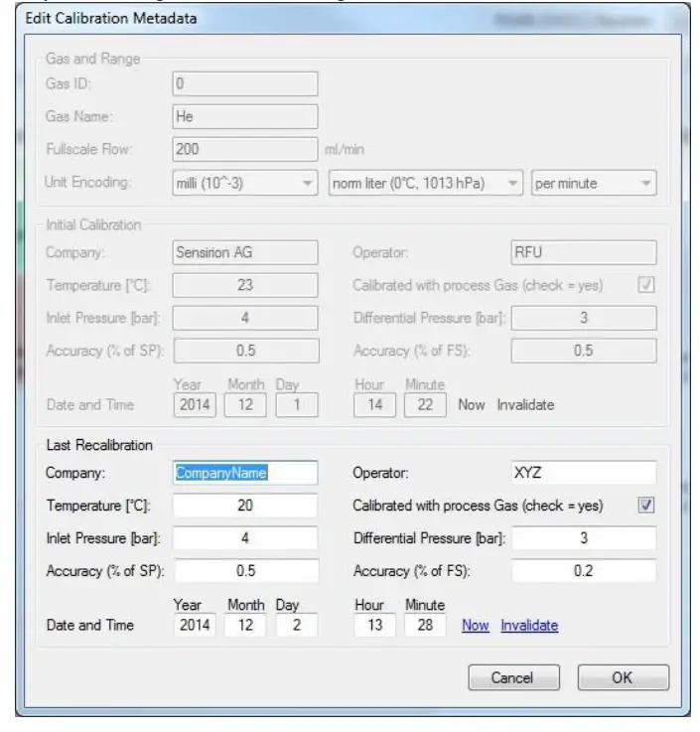
Task: Click the Last Recalibration Month field
Action: point(245,625)
